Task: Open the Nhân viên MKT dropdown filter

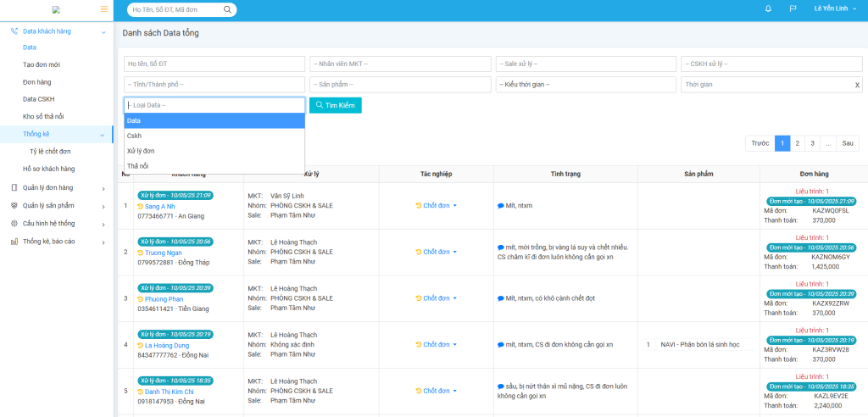Action: pos(400,64)
